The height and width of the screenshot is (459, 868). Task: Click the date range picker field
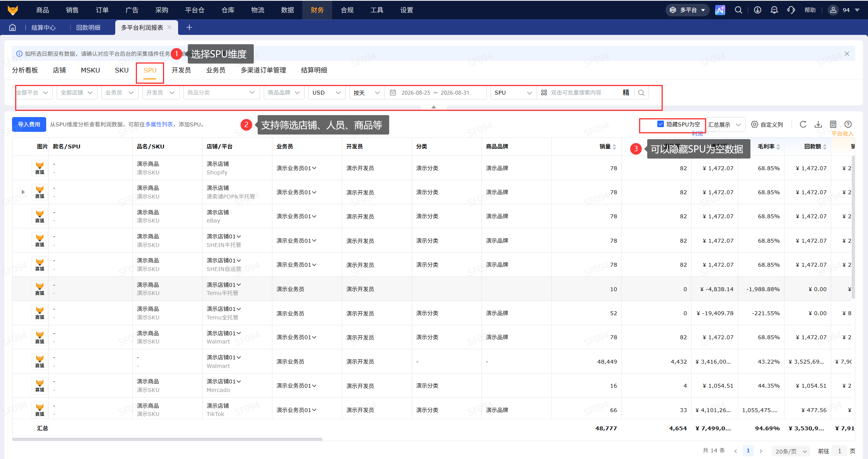point(436,93)
